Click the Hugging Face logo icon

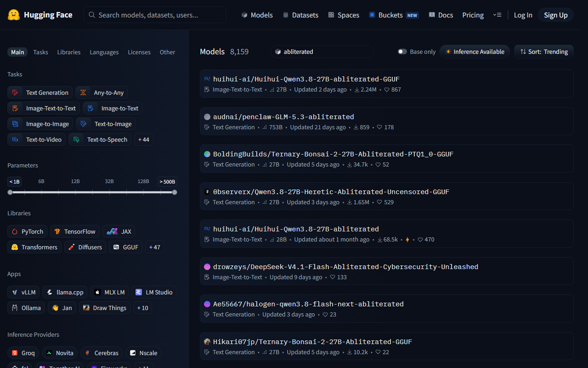click(x=14, y=15)
